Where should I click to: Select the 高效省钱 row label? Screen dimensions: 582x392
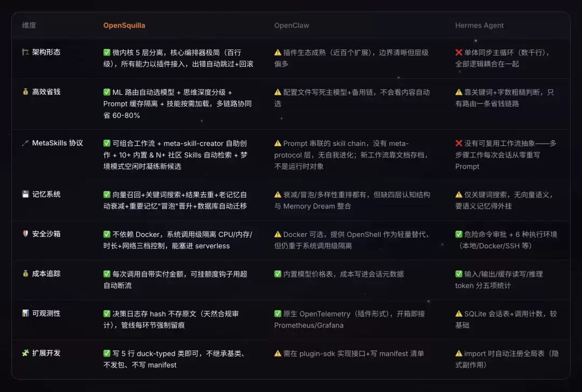(46, 92)
